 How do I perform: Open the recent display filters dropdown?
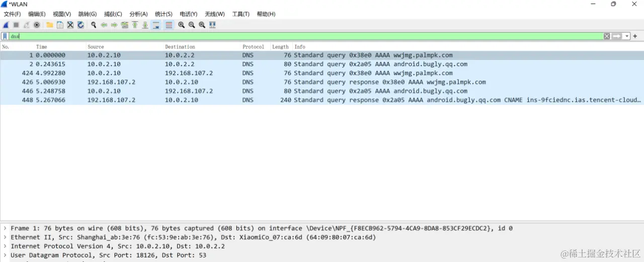click(627, 36)
